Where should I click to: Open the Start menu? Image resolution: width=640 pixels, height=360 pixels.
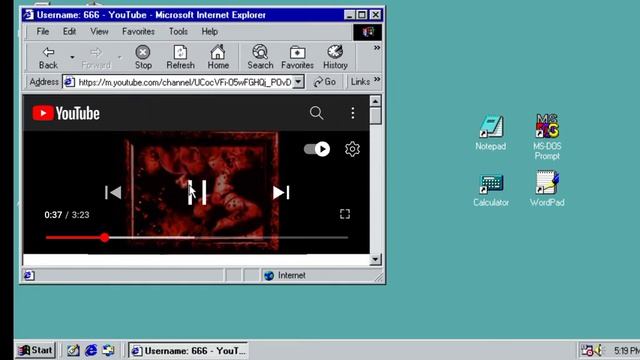tap(36, 350)
